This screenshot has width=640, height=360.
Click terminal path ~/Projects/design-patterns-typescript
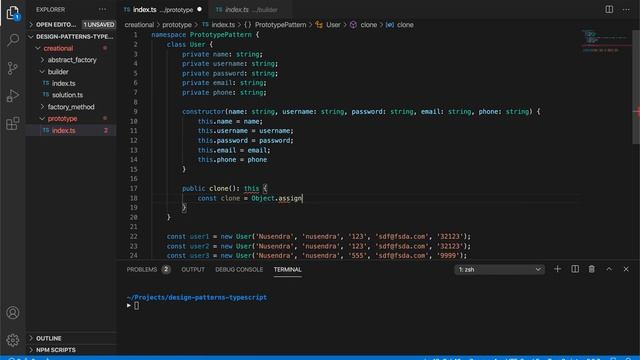(x=197, y=298)
